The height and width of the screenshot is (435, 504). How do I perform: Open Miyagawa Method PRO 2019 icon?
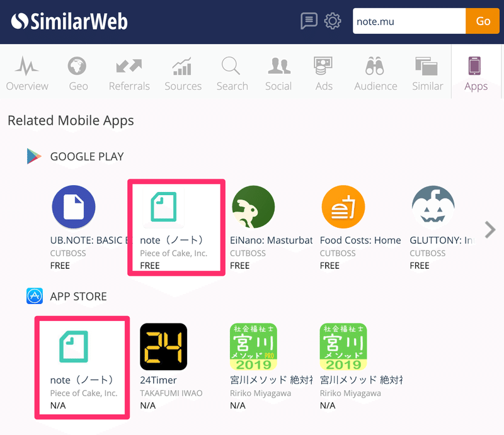coord(253,347)
